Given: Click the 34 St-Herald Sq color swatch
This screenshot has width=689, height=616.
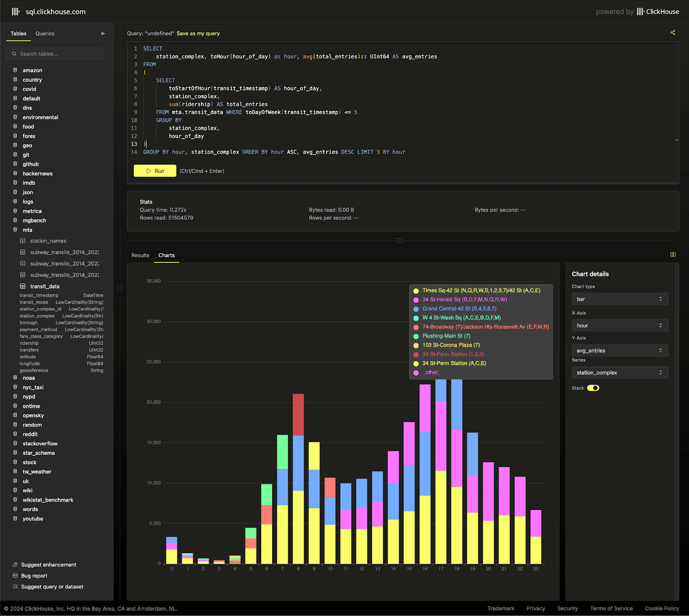Looking at the screenshot, I should click(x=416, y=300).
